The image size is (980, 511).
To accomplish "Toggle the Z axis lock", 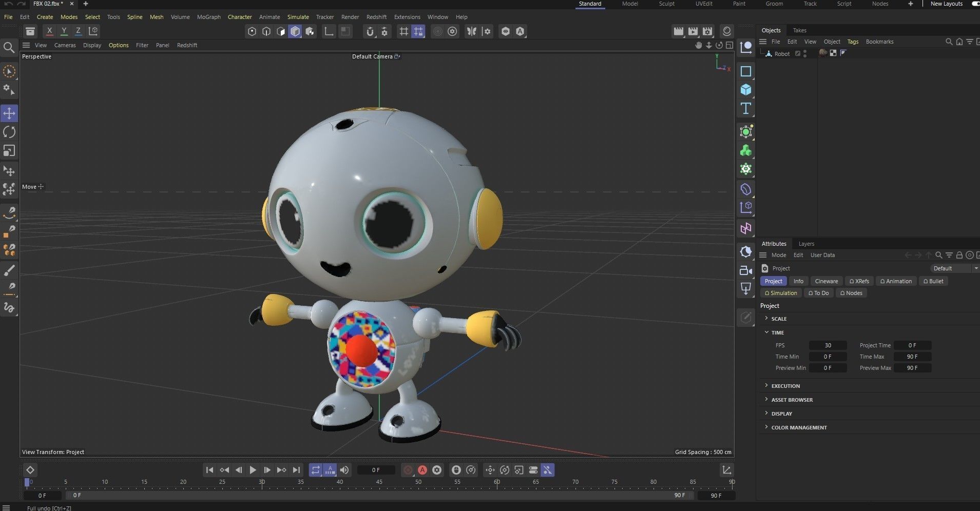I will (78, 31).
